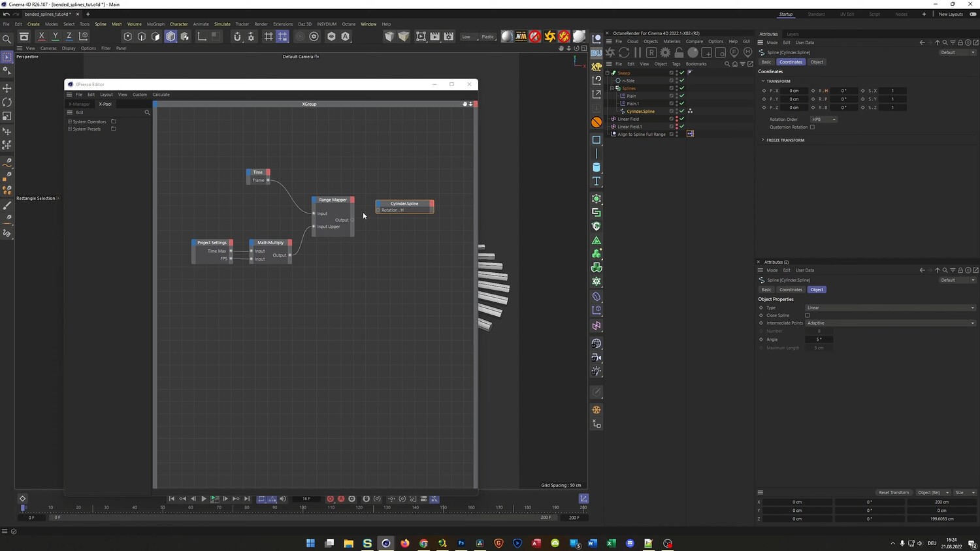
Task: Open Octane settings gear icon
Action: point(665,52)
